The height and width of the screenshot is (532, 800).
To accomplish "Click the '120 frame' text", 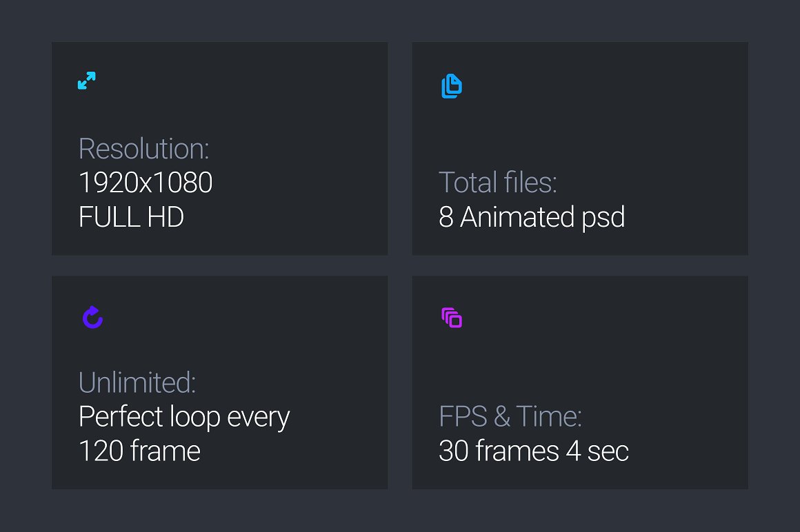I will [139, 451].
